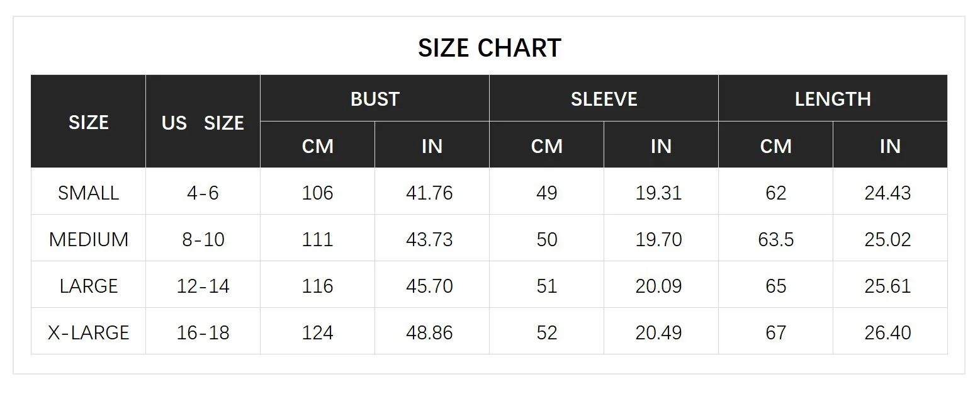Click the 4-6 US size cell
The width and height of the screenshot is (980, 396).
point(203,193)
